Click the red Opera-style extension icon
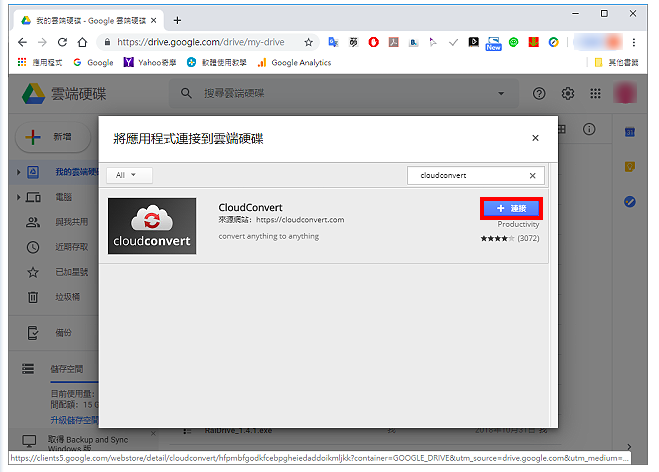 coord(374,42)
